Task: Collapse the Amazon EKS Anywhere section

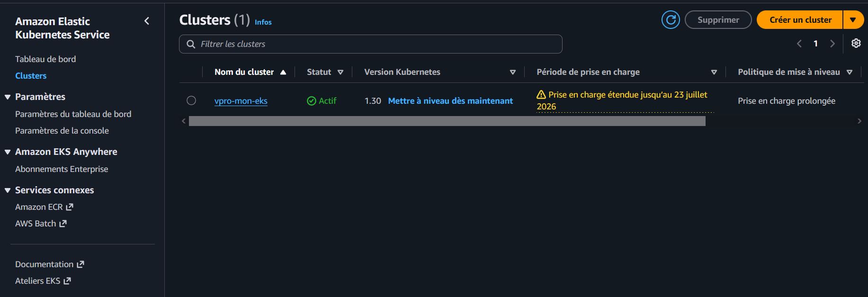Action: [x=8, y=152]
